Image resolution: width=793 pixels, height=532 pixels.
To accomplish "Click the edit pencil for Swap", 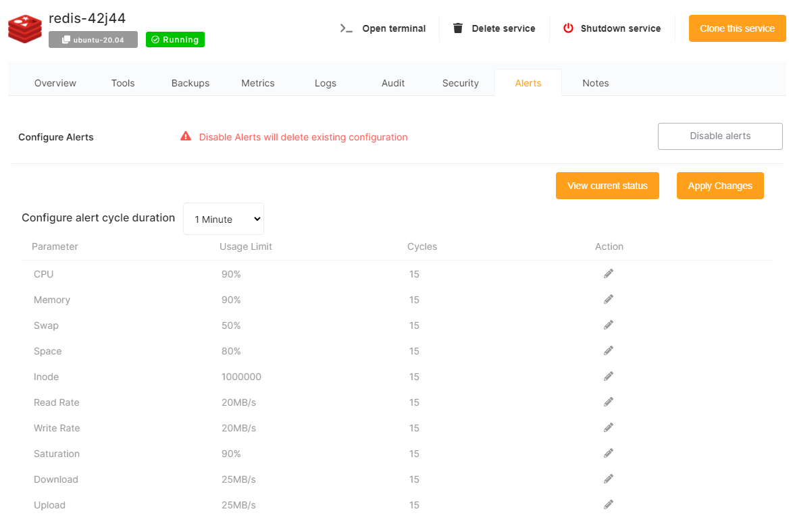I will (609, 325).
